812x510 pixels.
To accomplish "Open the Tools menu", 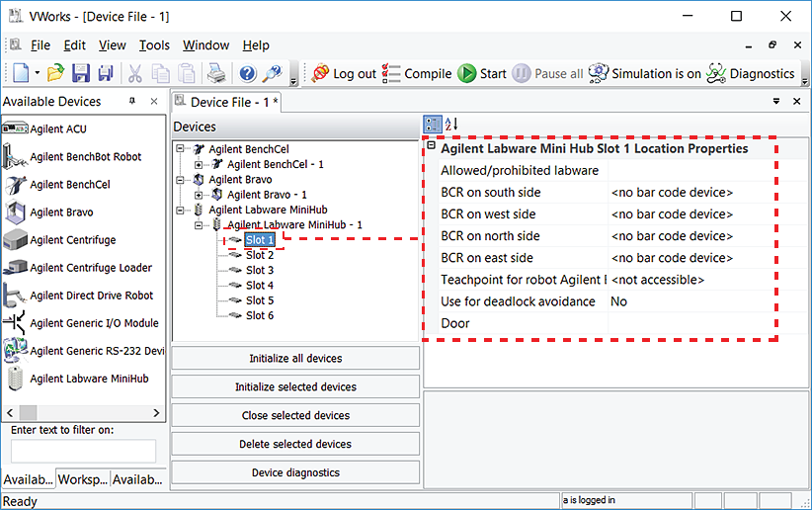I will tap(154, 45).
